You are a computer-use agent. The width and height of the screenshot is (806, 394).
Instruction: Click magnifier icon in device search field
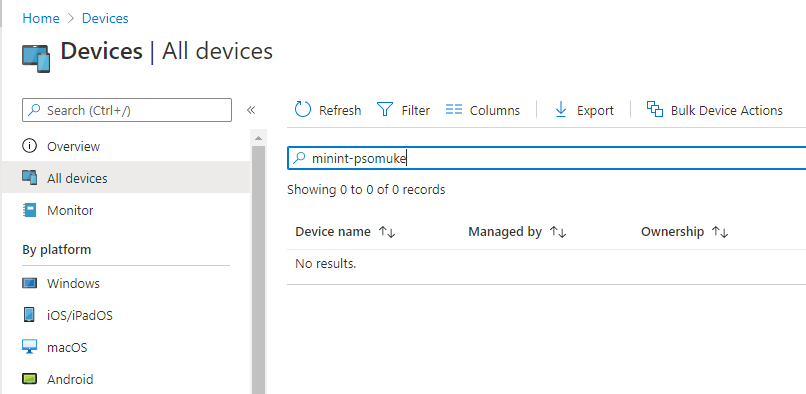(299, 158)
